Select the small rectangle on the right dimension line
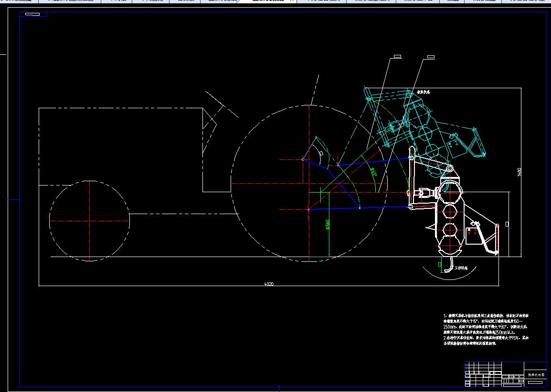 pyautogui.click(x=507, y=224)
